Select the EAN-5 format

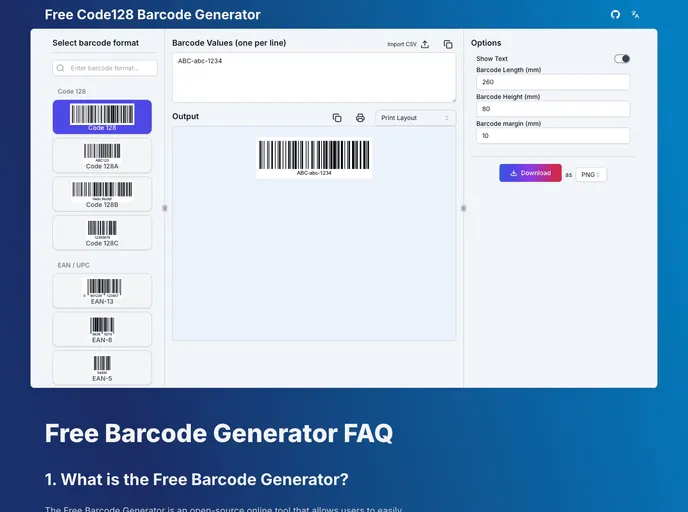102,368
